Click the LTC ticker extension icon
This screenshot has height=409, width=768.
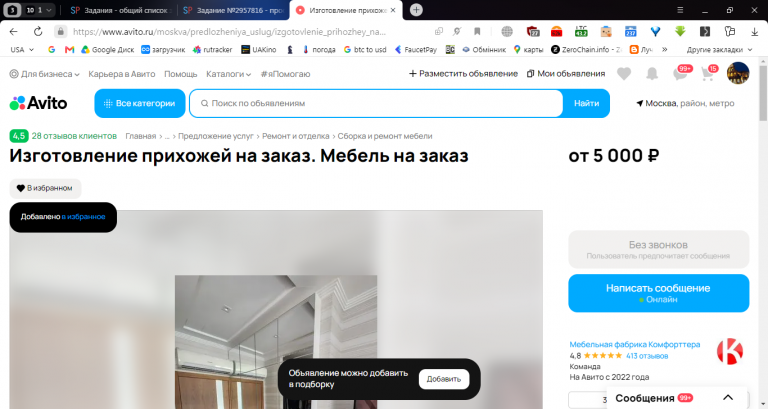581,31
